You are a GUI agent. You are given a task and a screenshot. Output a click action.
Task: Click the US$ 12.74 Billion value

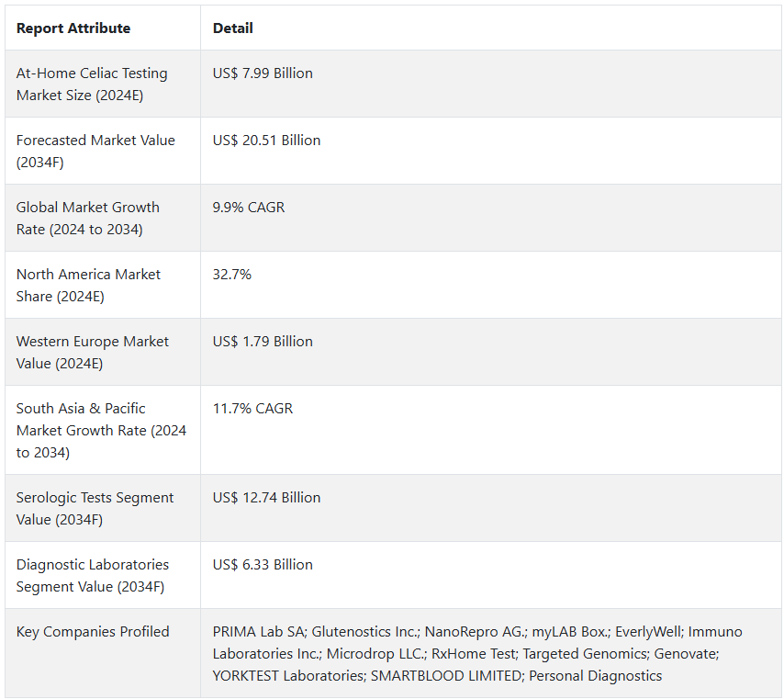[x=267, y=498]
